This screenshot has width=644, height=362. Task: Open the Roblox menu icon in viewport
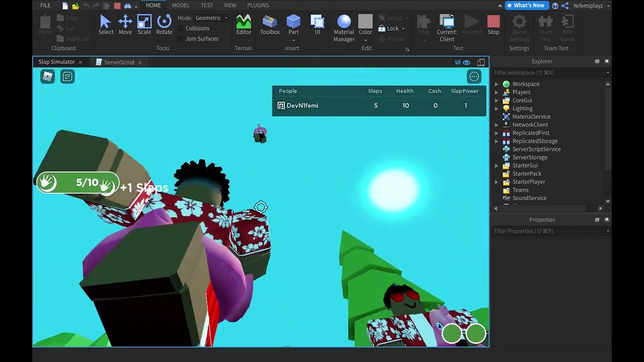click(x=47, y=76)
